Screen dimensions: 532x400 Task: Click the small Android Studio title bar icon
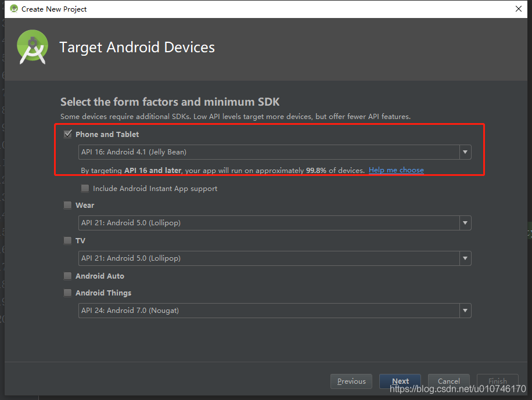(x=13, y=9)
